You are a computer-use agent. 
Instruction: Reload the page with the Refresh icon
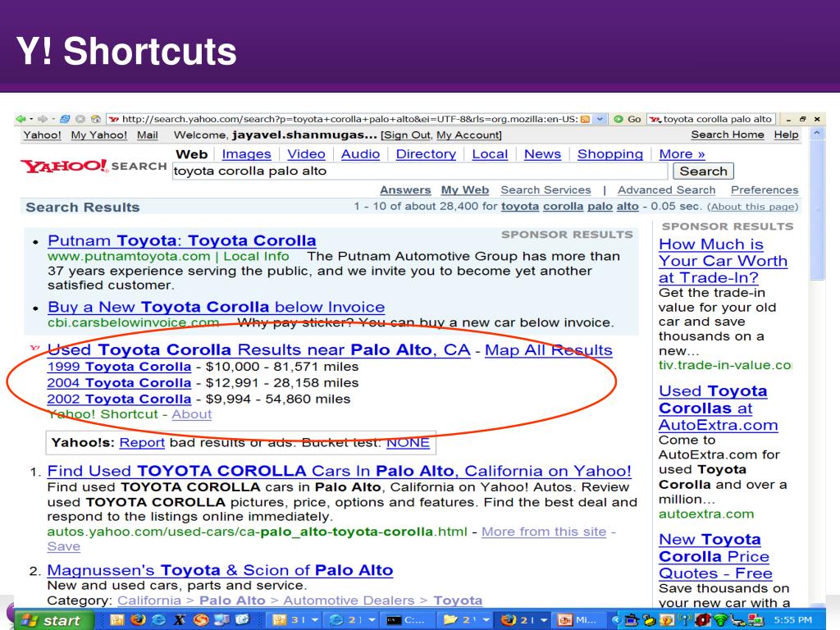[65, 119]
